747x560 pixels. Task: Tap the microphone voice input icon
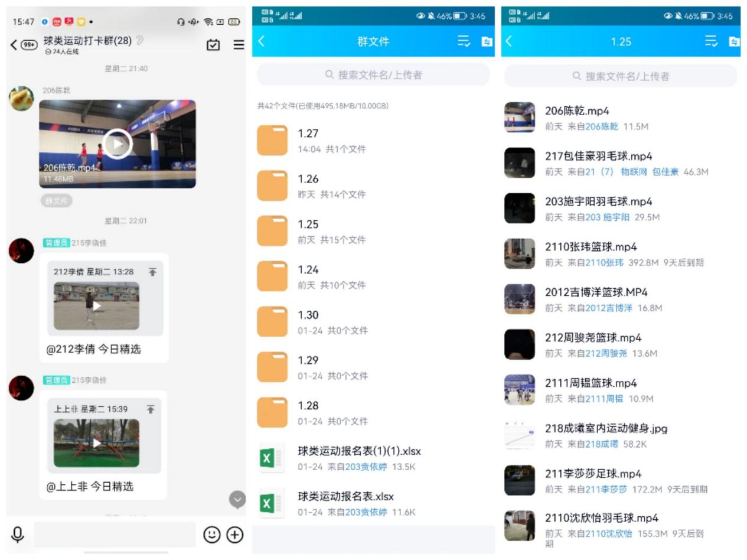[x=18, y=535]
